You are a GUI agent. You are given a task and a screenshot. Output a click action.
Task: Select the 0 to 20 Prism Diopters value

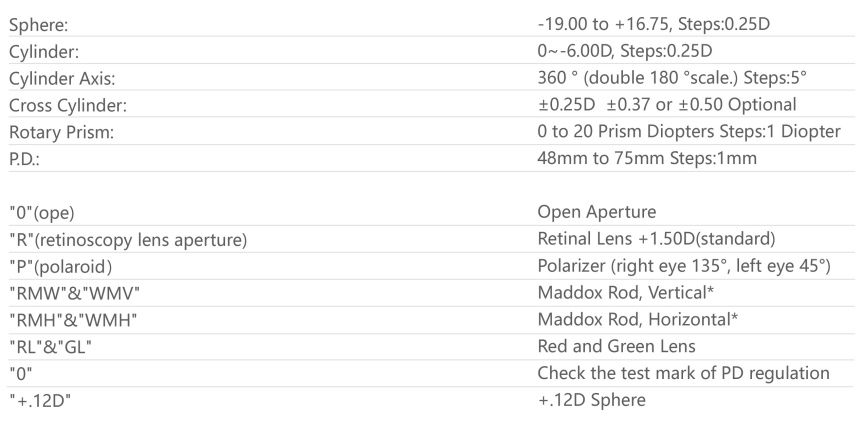(x=688, y=132)
